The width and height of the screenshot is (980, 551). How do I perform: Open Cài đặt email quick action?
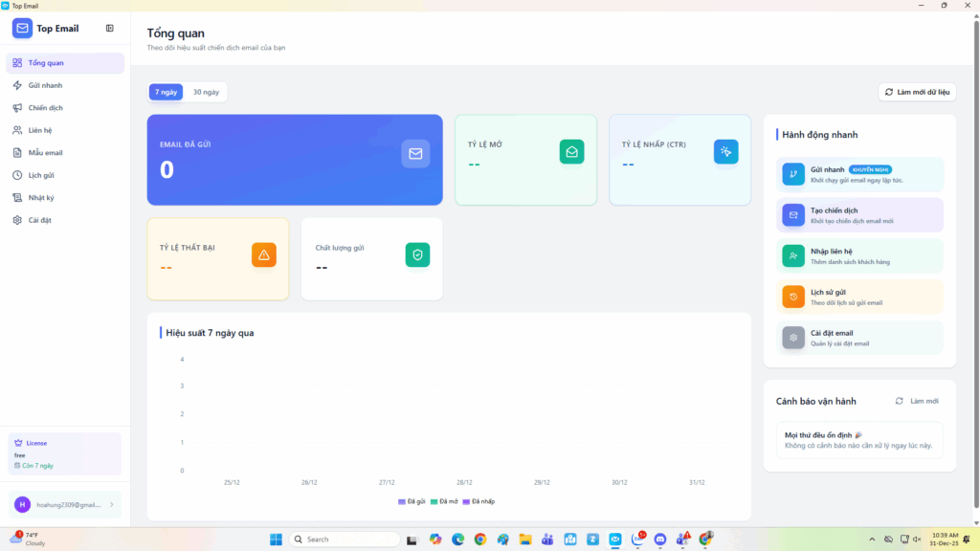click(x=859, y=338)
